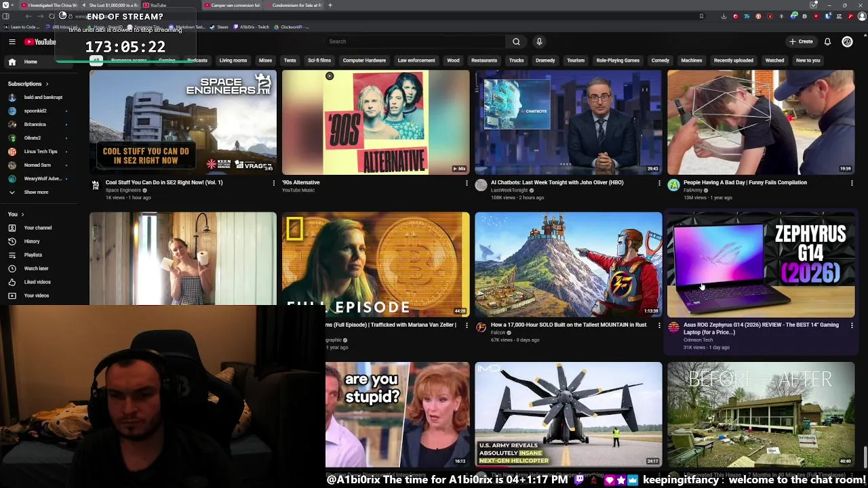Open the Space Engineers SE2 video thumbnail
The width and height of the screenshot is (868, 488).
(183, 122)
